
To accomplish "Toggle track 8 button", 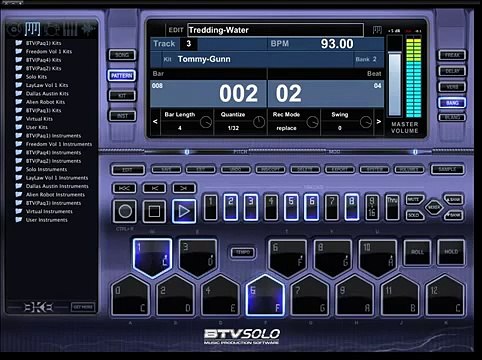I will (352, 207).
